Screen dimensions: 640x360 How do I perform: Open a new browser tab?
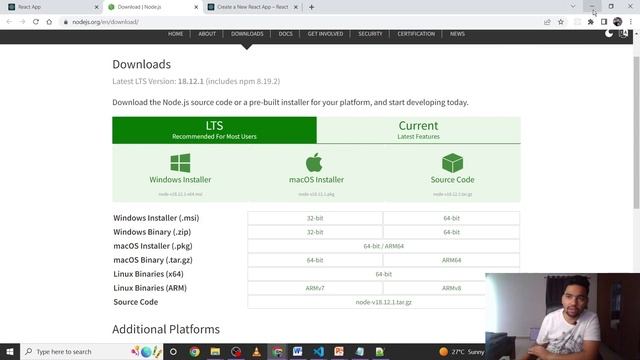click(311, 7)
